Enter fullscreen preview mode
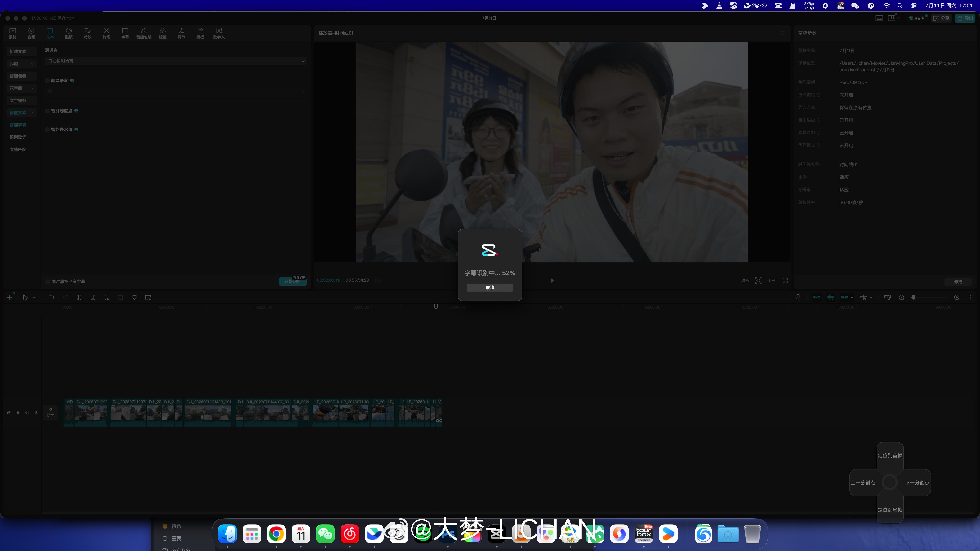The height and width of the screenshot is (551, 980). click(785, 280)
